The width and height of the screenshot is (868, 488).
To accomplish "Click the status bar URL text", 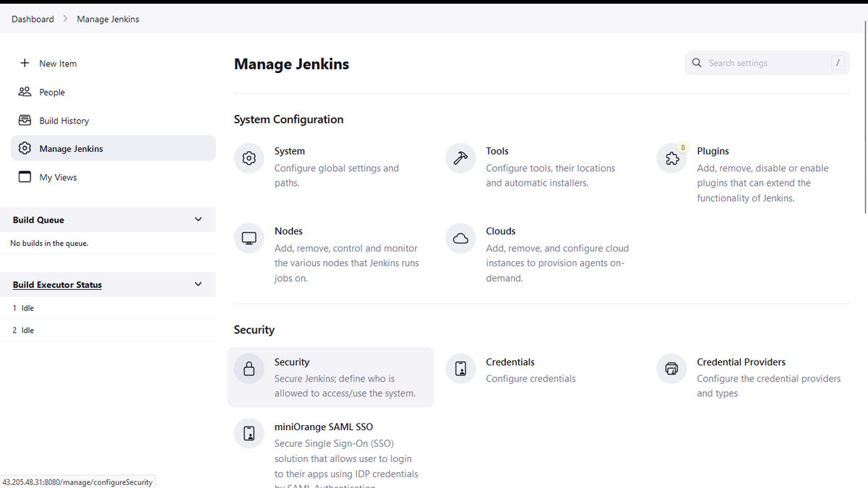I will point(77,482).
